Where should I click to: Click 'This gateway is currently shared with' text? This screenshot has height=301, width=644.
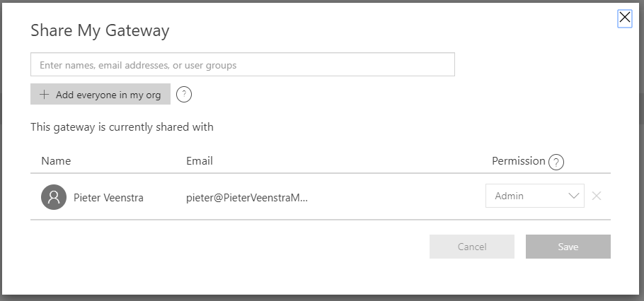pyautogui.click(x=122, y=127)
